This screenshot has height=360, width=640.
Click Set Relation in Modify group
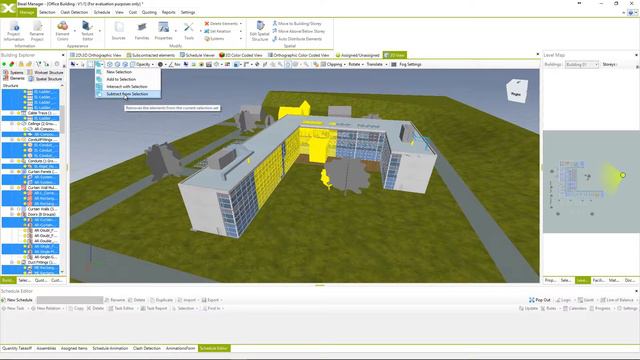218,31
